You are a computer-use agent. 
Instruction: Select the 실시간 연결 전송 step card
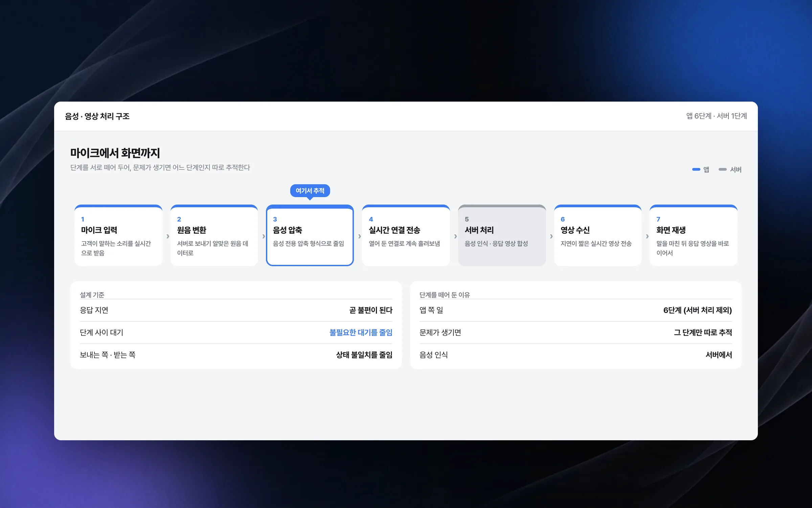[406, 235]
